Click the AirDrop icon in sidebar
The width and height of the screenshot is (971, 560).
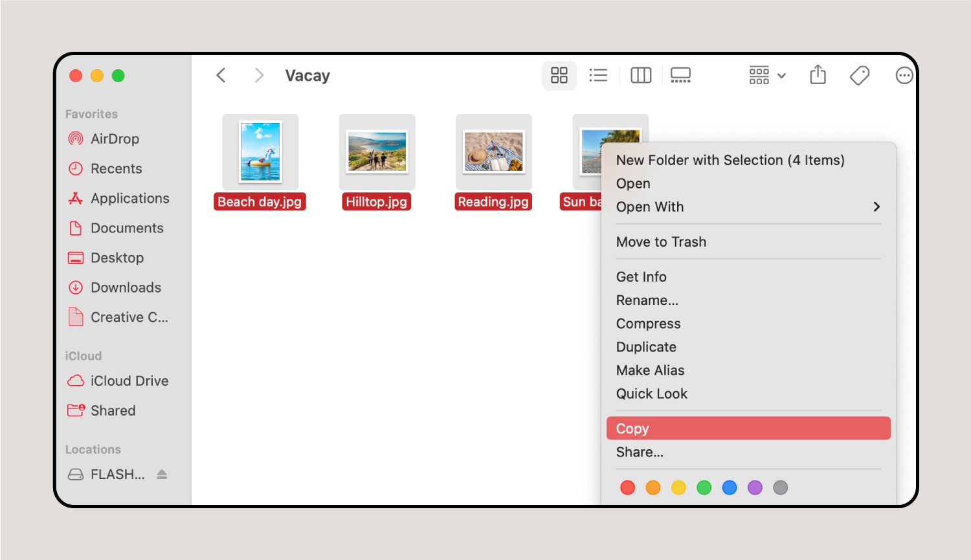tap(76, 139)
